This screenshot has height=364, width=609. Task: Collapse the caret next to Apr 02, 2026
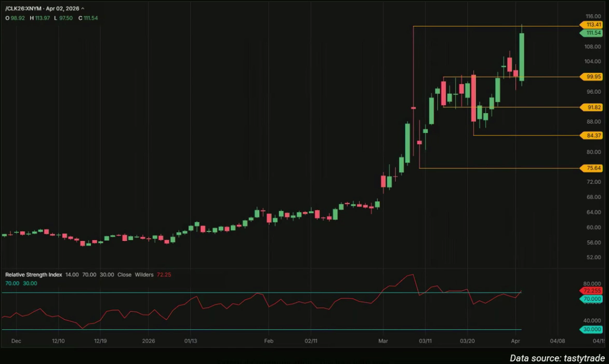click(x=83, y=8)
